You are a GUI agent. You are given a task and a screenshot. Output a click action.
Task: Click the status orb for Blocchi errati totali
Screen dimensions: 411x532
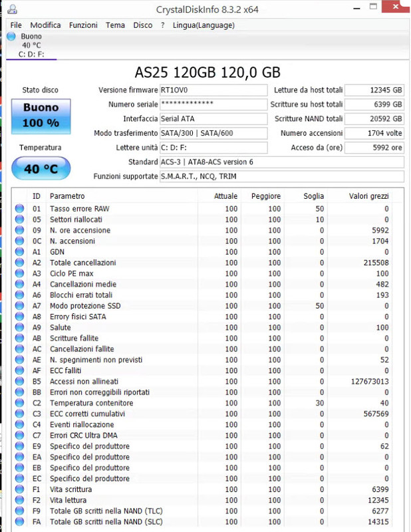[19, 295]
